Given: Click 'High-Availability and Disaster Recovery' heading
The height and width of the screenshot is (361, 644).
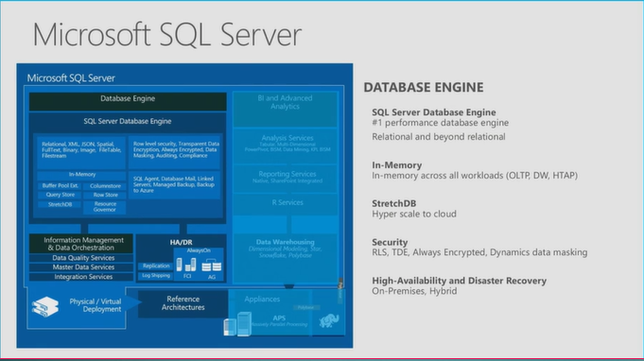Looking at the screenshot, I should click(x=460, y=281).
